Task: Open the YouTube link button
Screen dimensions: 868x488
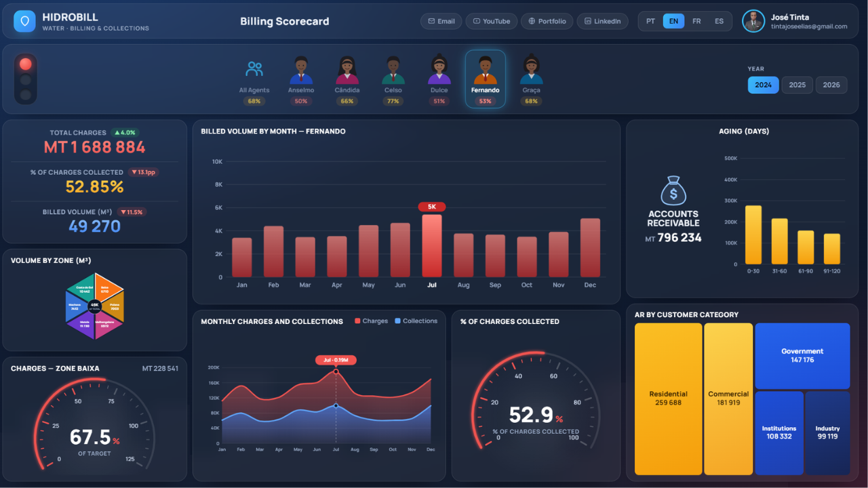Action: (492, 22)
